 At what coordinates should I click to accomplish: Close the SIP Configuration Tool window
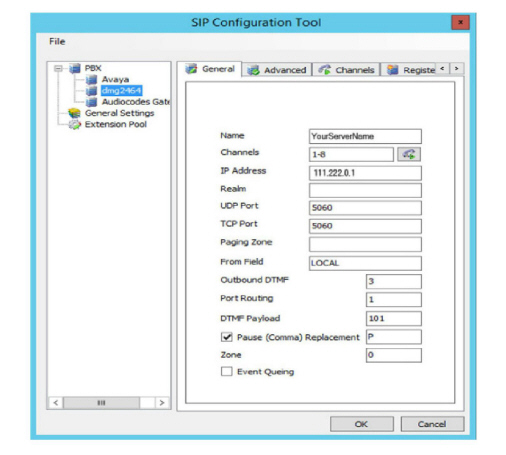460,23
